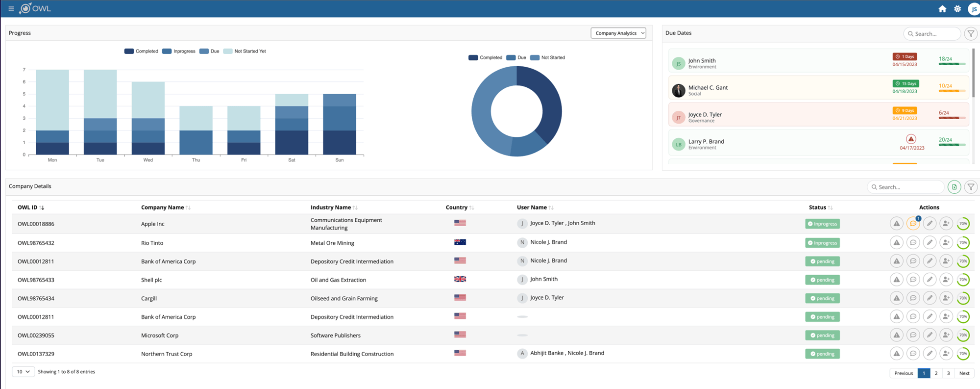Open alert icon for Rio Tinto row
The width and height of the screenshot is (980, 389).
tap(897, 242)
